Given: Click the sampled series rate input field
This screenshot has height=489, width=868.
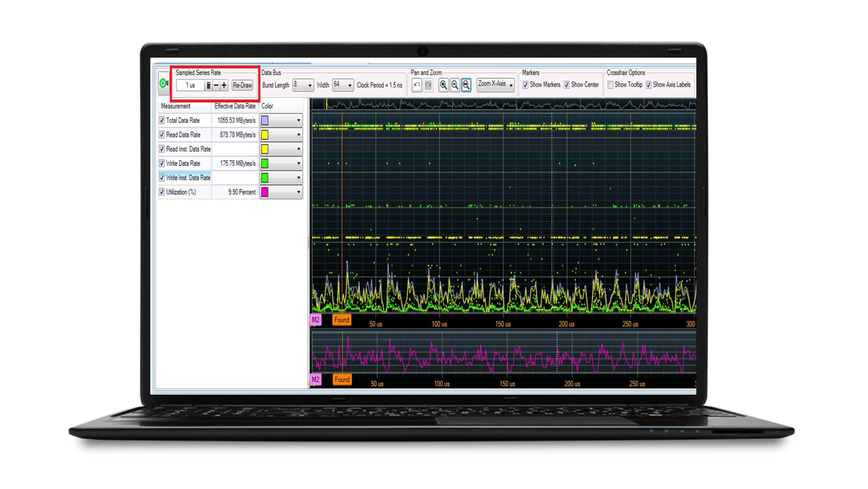Looking at the screenshot, I should [x=190, y=85].
